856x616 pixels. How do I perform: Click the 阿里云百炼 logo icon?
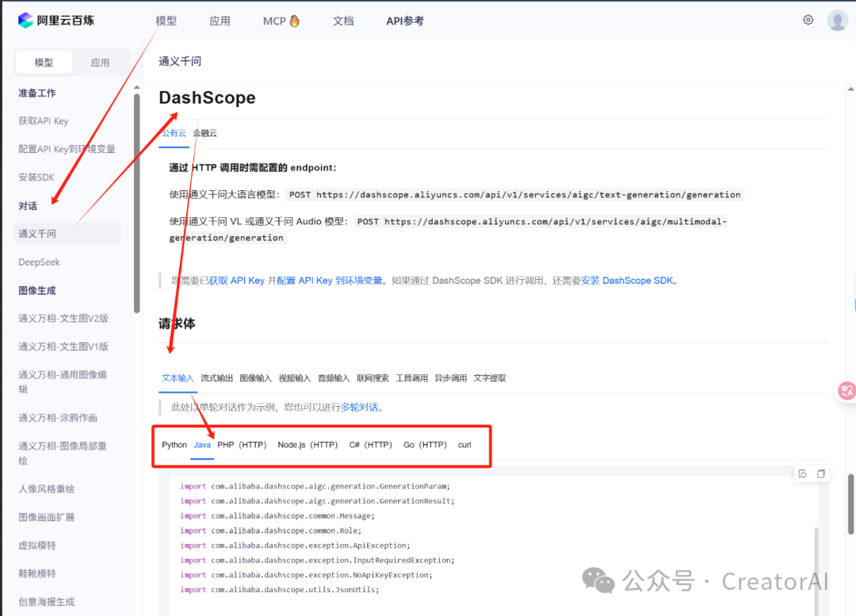click(x=25, y=20)
